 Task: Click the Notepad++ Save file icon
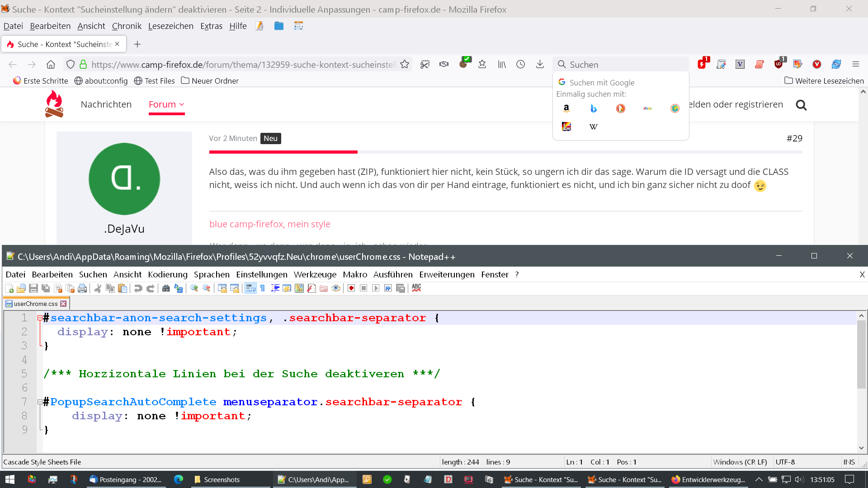coord(33,288)
